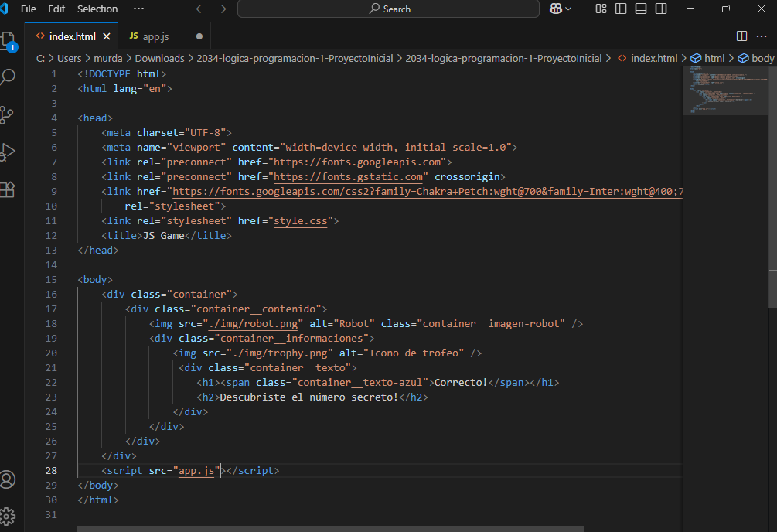777x532 pixels.
Task: Follow the ./img/trophy.png link
Action: pos(280,353)
